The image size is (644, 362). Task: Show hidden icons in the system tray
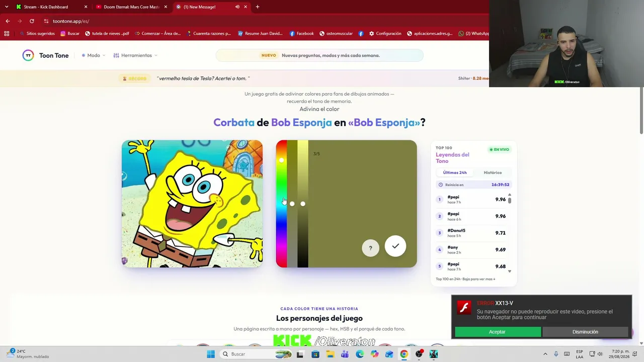[545, 354]
